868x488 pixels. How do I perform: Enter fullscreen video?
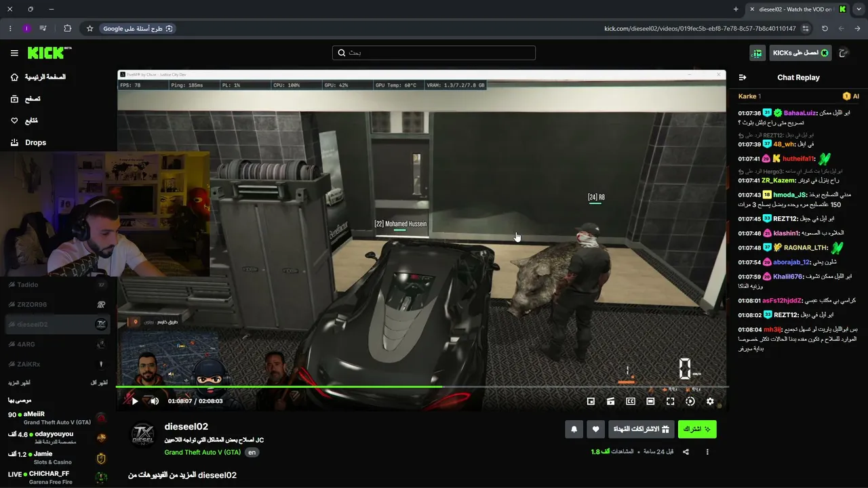[x=670, y=401]
